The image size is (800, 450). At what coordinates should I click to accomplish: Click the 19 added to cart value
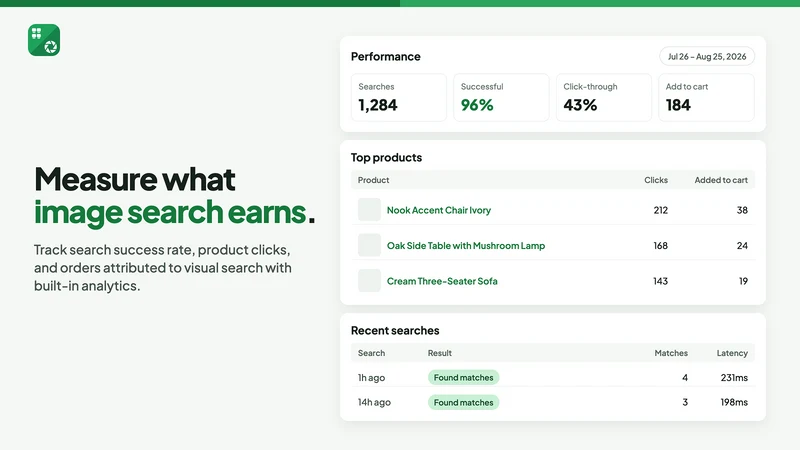coord(743,281)
